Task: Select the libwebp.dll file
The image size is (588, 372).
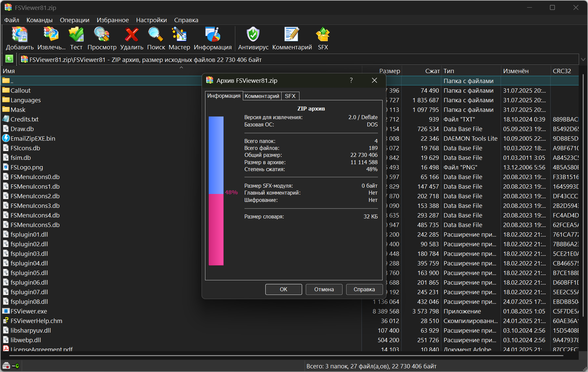Action: tap(26, 340)
